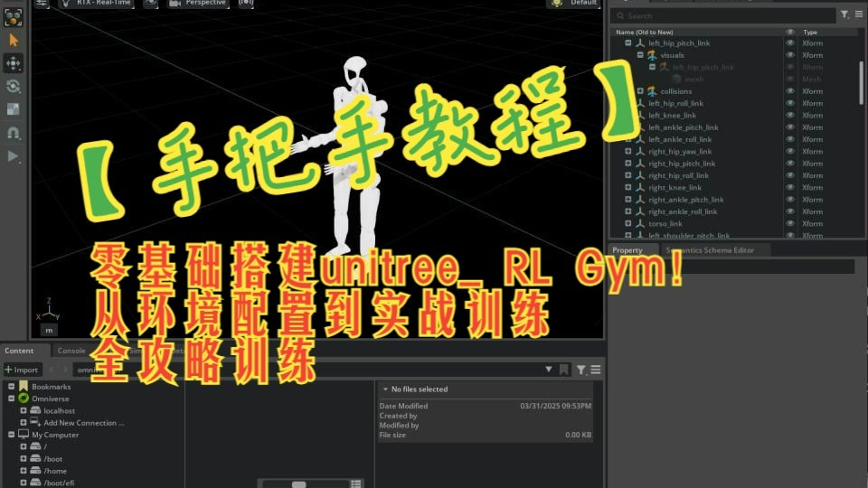Image resolution: width=868 pixels, height=488 pixels.
Task: Open the Content browser filter funnel
Action: pos(580,370)
